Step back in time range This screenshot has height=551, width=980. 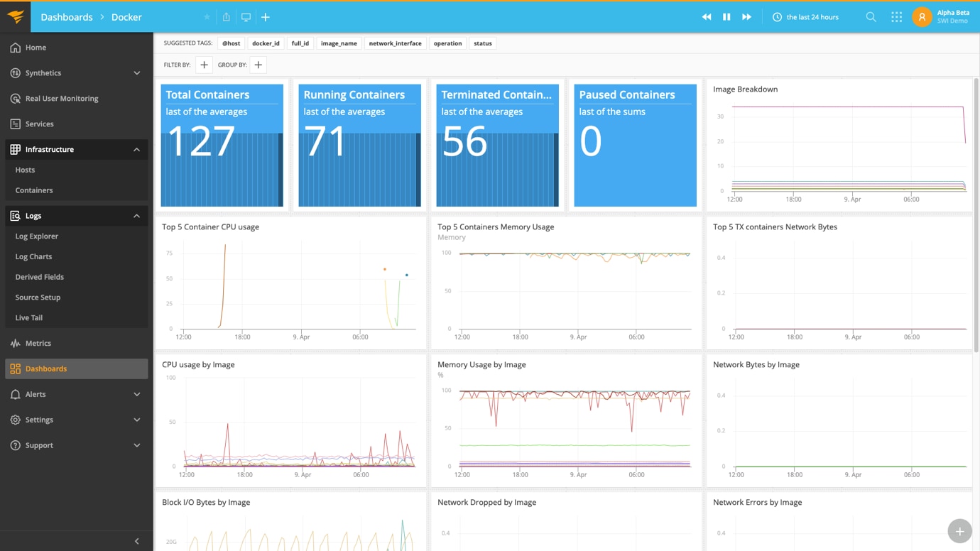[707, 17]
